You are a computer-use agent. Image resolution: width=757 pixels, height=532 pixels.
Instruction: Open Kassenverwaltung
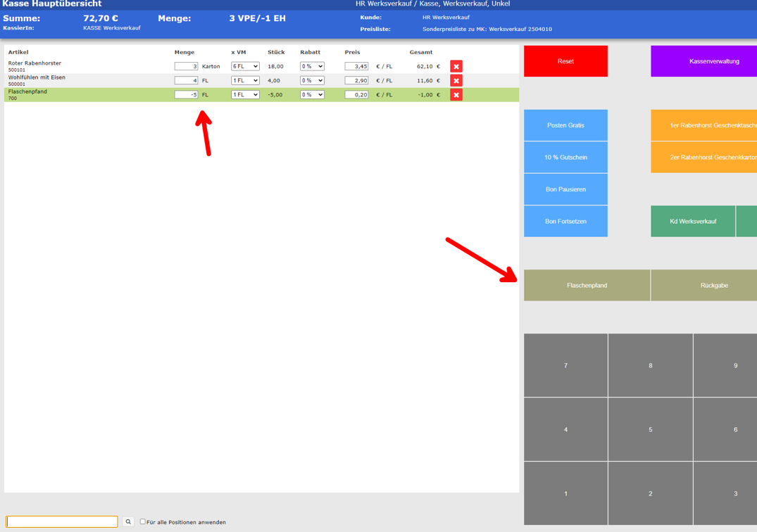tap(704, 61)
